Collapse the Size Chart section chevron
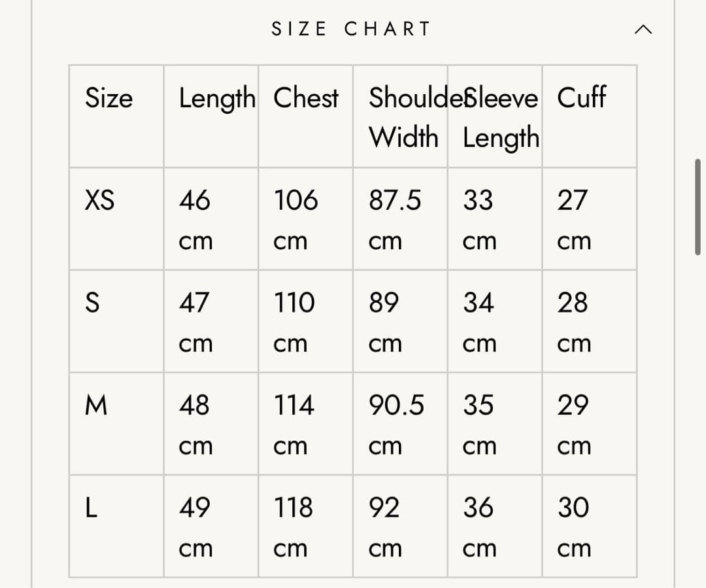 [x=643, y=29]
